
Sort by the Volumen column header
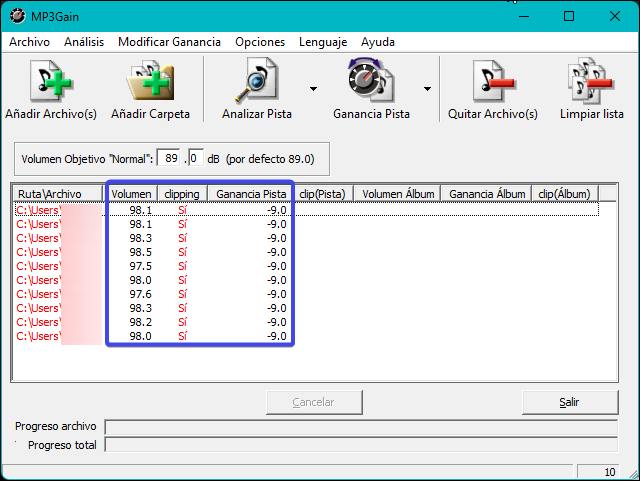131,194
